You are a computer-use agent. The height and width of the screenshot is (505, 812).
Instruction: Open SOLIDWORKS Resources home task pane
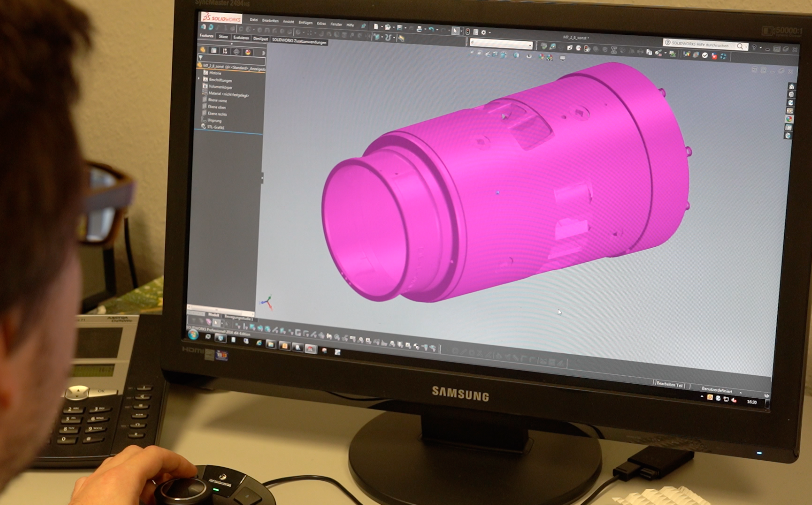(791, 86)
